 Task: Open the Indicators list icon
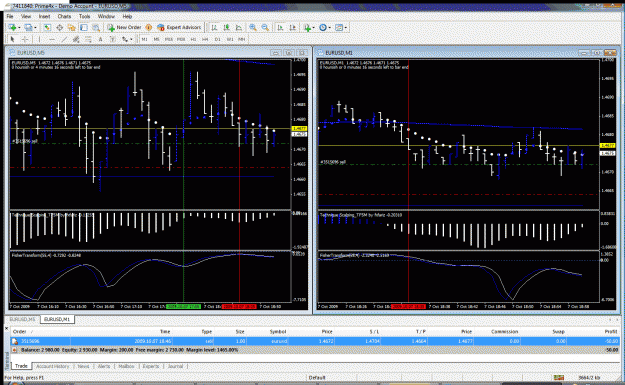coord(307,28)
